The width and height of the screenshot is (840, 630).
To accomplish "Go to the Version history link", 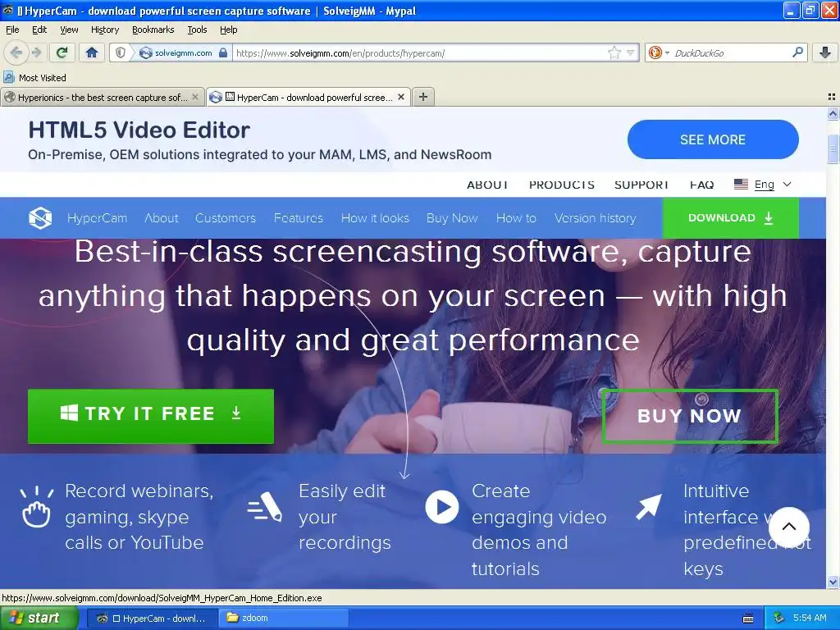I will click(596, 218).
